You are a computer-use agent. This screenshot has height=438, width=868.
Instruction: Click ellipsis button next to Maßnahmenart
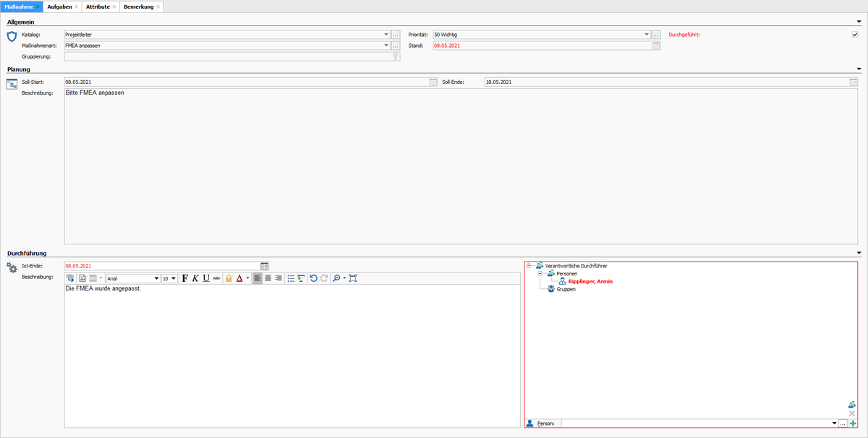click(396, 46)
